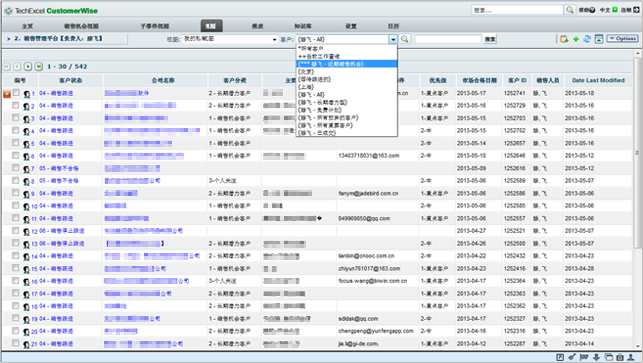The image size is (643, 363).
Task: Click the search button next to filter field
Action: tap(490, 39)
